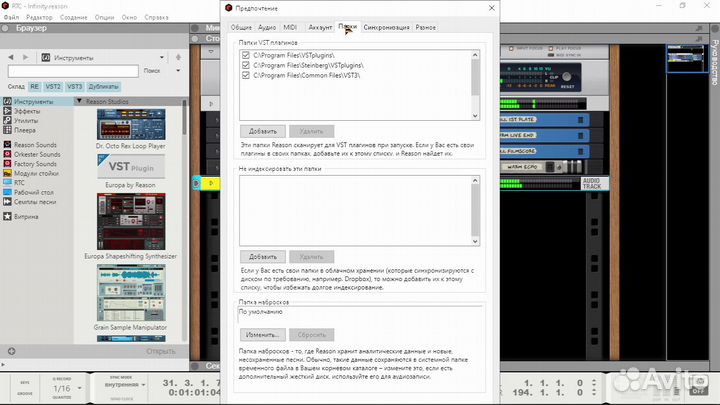Select Инструменты icon in browser sidebar
The width and height of the screenshot is (720, 405).
(x=8, y=102)
